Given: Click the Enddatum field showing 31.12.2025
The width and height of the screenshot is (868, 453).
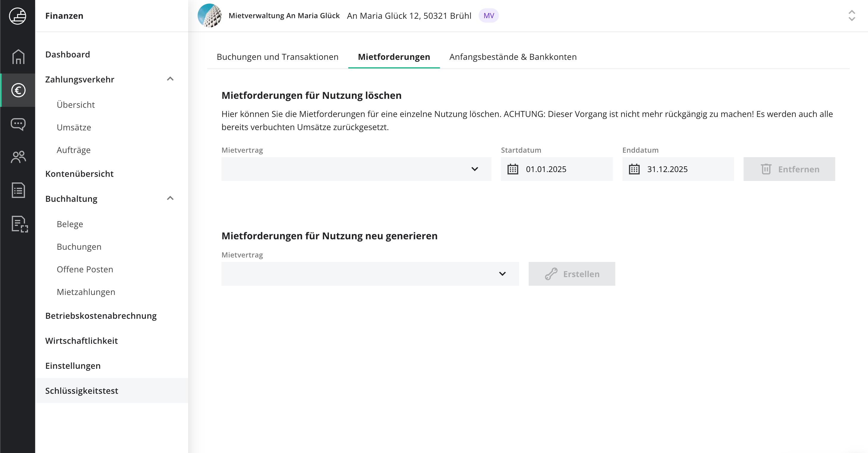Looking at the screenshot, I should 678,169.
